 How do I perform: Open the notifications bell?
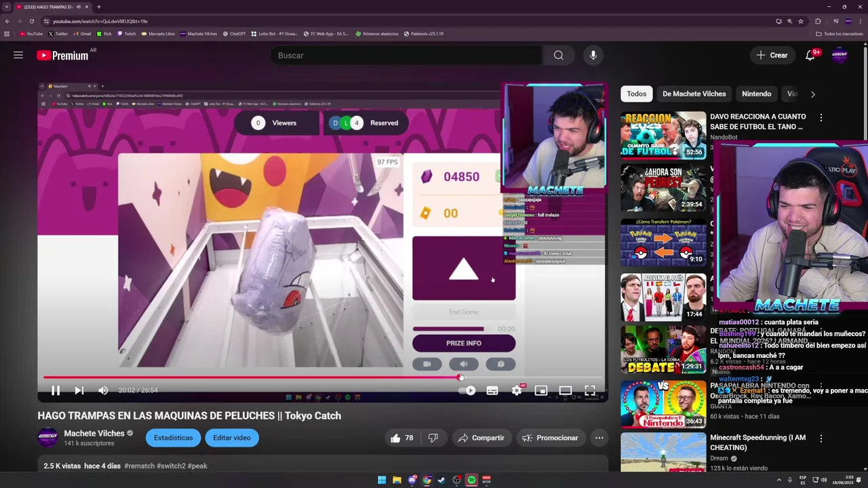click(x=810, y=56)
